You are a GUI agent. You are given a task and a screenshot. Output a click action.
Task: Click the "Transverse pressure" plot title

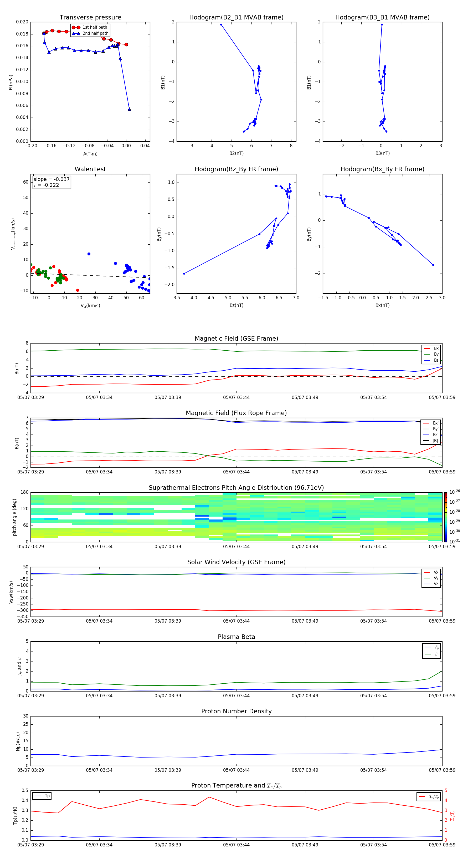click(x=90, y=18)
